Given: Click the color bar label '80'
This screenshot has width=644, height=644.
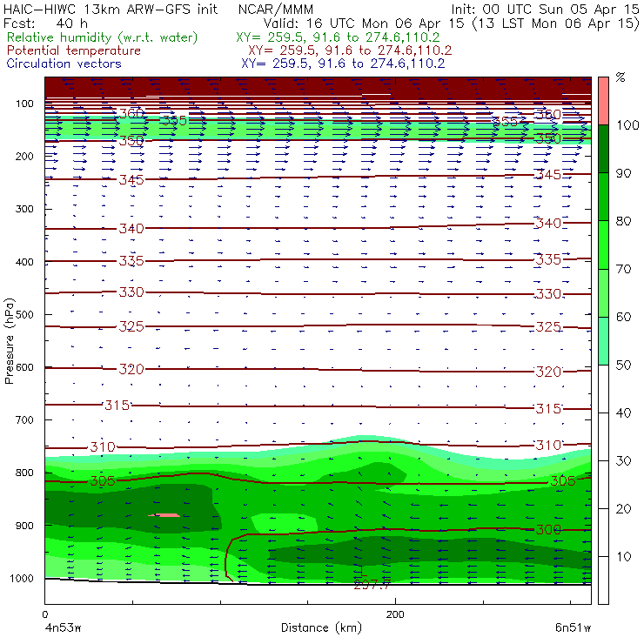Looking at the screenshot, I should point(623,221).
